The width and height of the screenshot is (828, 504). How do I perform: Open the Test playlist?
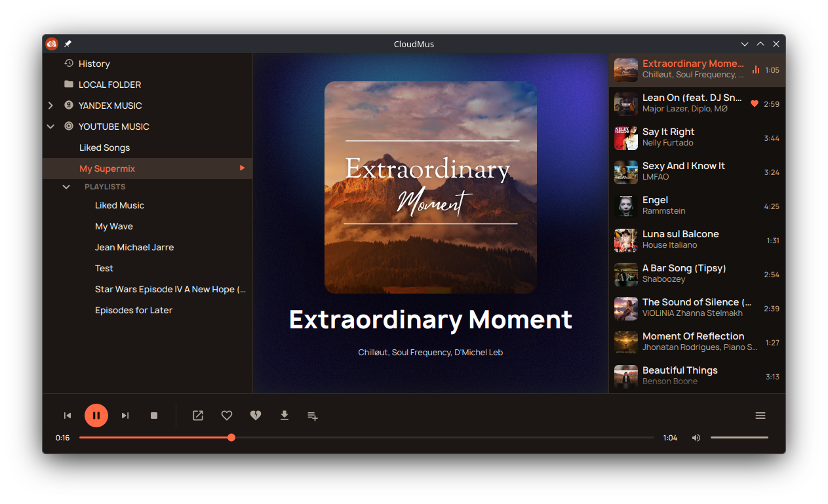148,268
